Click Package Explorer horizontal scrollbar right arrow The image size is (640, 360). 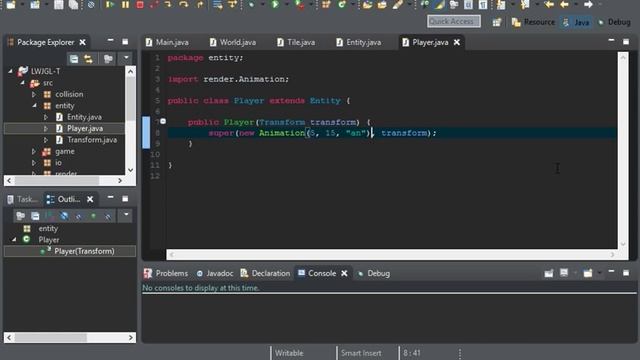(120, 180)
